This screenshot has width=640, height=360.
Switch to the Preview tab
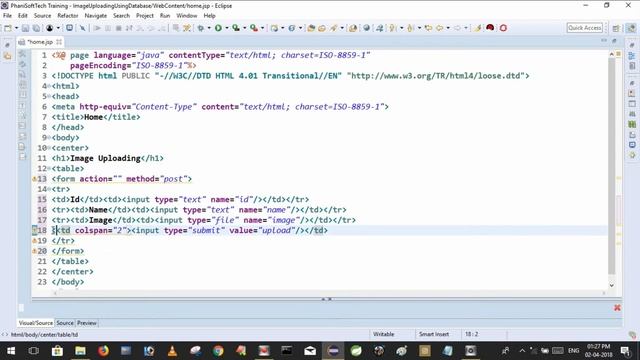[x=87, y=323]
